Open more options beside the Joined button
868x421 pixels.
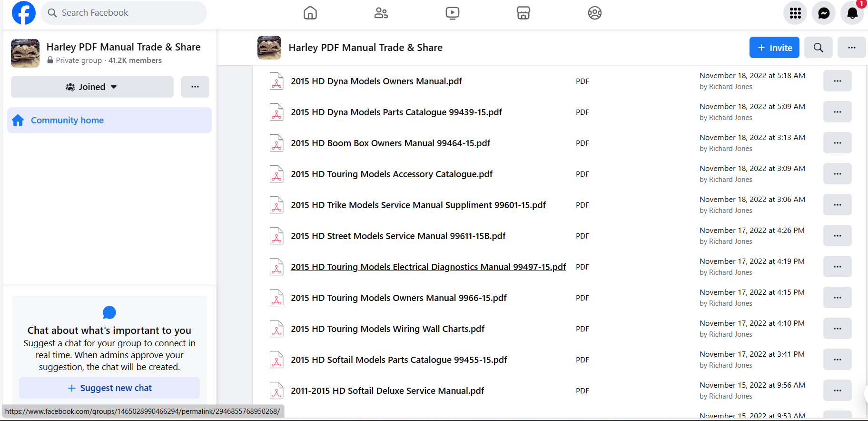click(195, 87)
